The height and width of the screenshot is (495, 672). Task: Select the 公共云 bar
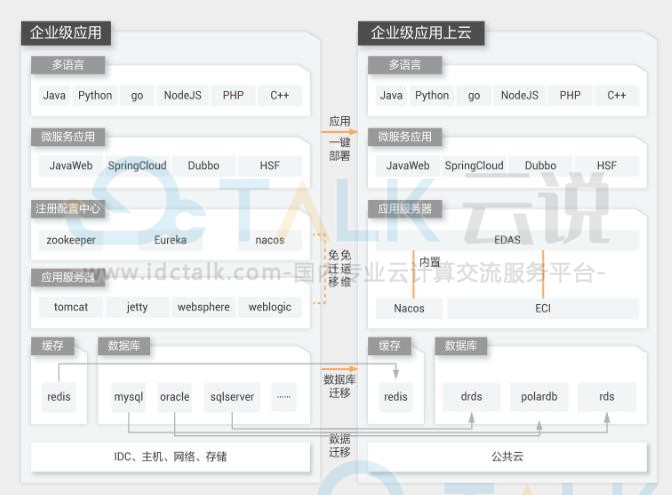point(507,457)
